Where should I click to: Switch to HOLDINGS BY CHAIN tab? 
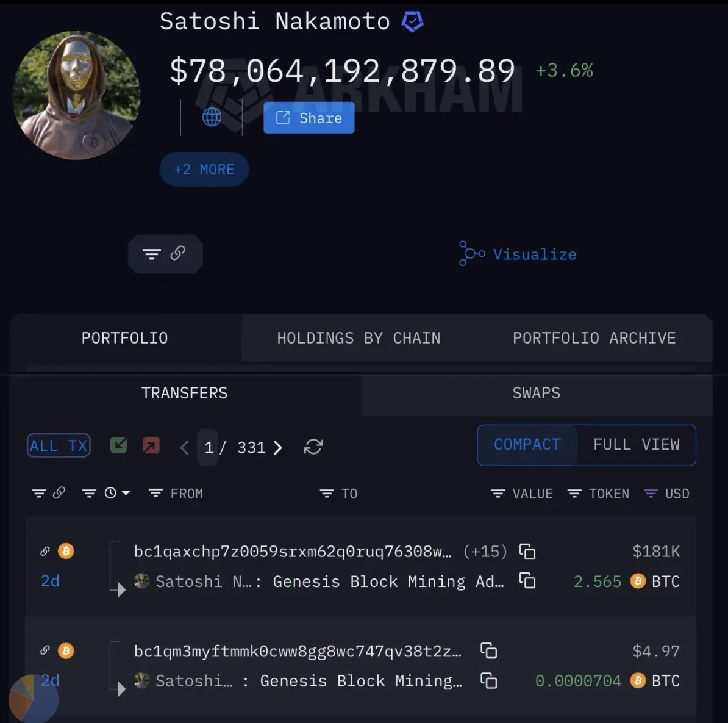(x=359, y=338)
